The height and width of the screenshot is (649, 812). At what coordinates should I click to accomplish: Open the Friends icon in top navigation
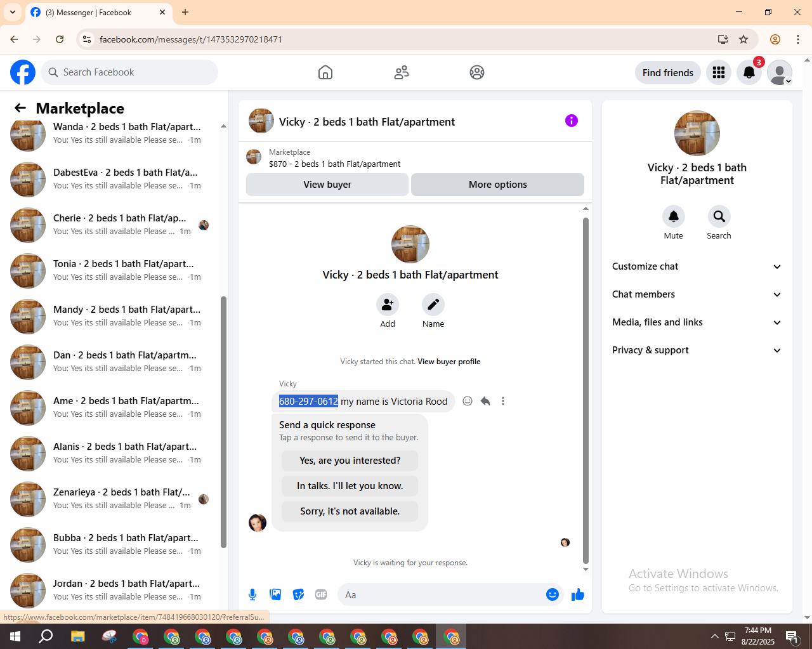coord(402,72)
